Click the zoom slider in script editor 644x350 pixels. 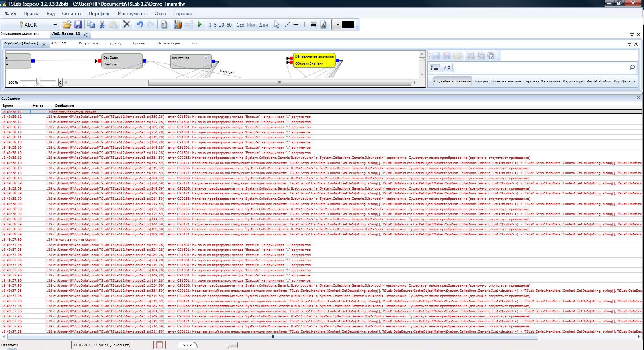pos(38,82)
